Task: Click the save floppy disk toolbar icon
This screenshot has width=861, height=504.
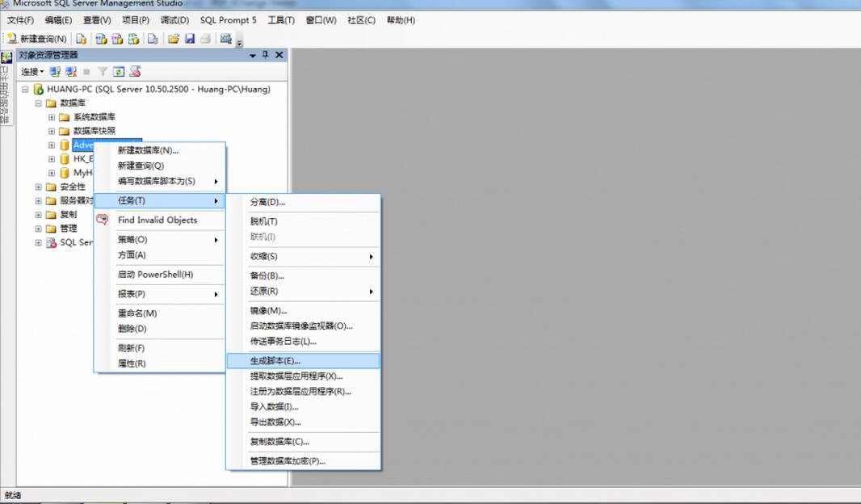Action: pos(190,39)
